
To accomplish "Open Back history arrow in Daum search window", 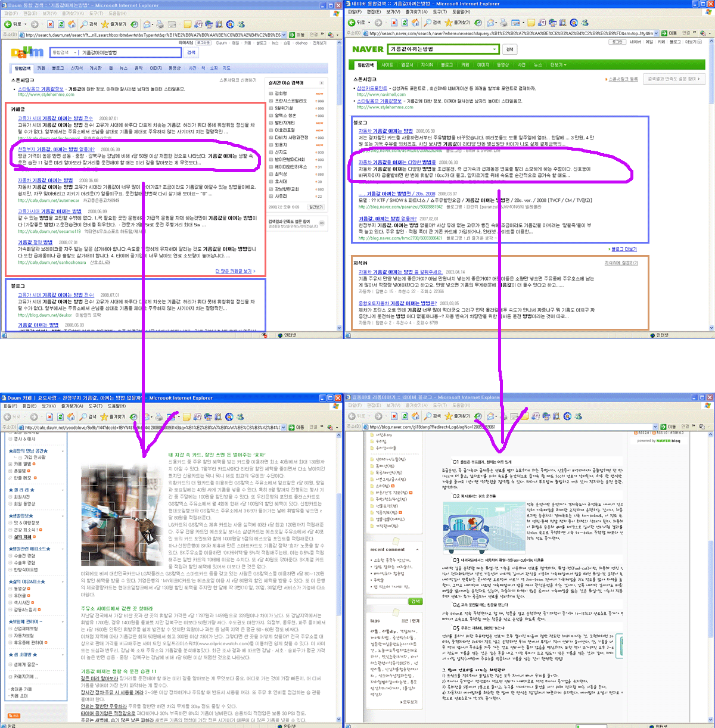I will pyautogui.click(x=24, y=24).
